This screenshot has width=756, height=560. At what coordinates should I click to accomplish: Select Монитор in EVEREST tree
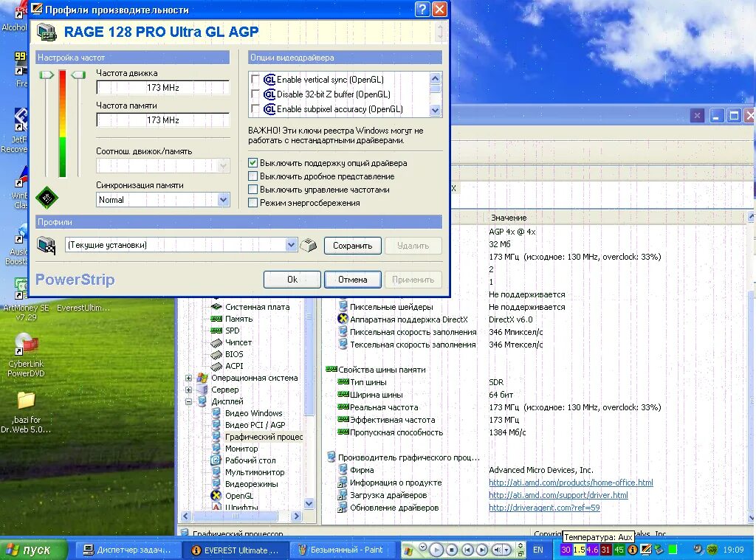(x=241, y=449)
